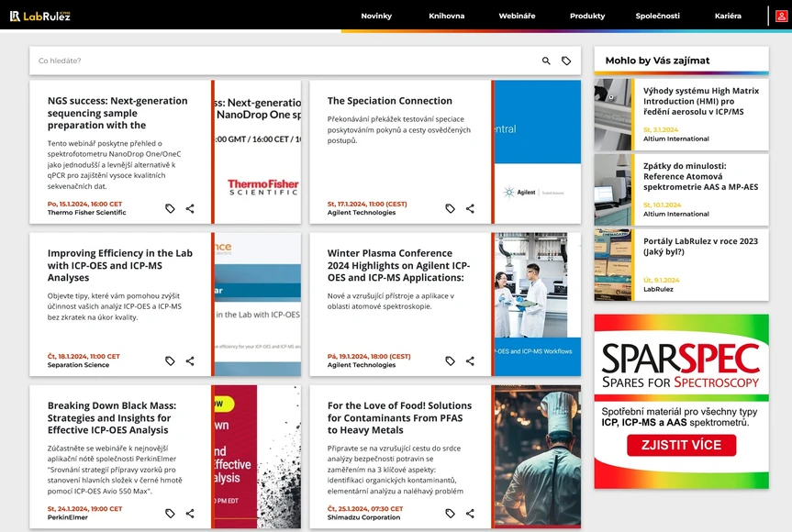
Task: Click Agilent blue banner thumbnail on Speciation card
Action: click(538, 152)
